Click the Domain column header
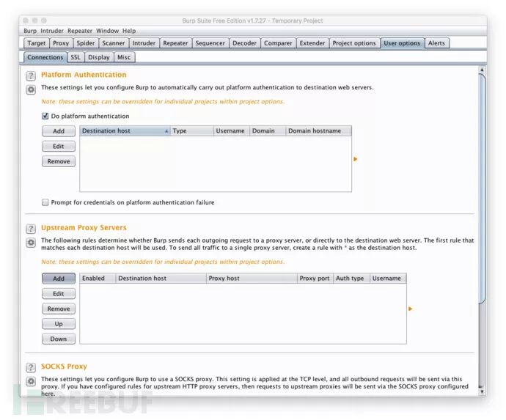The height and width of the screenshot is (420, 506). [268, 130]
